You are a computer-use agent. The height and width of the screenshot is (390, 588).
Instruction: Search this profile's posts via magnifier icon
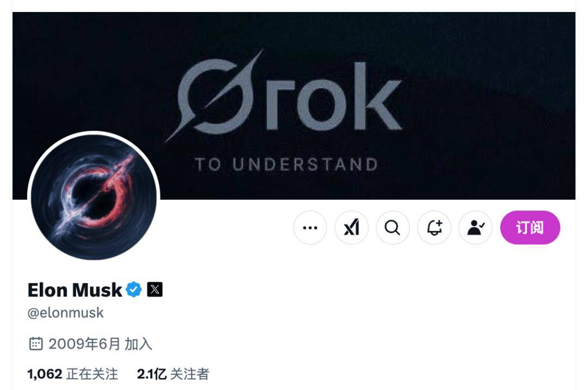tap(393, 227)
